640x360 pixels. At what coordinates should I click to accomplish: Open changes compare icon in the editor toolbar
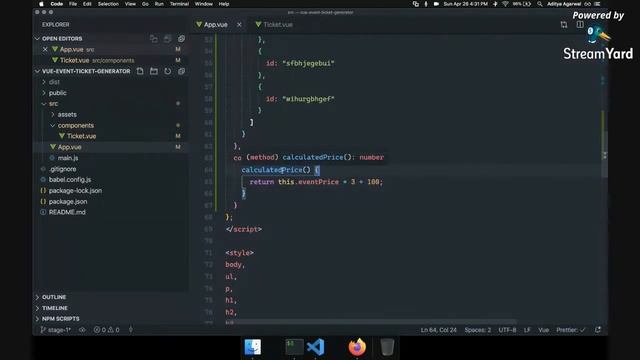tap(564, 24)
